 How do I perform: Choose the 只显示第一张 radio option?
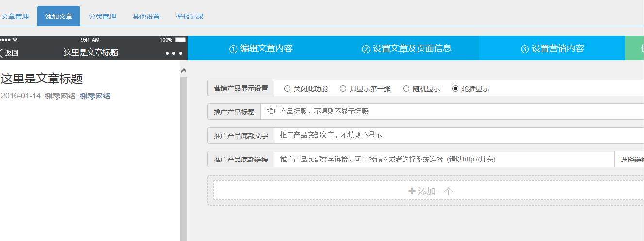click(x=343, y=89)
